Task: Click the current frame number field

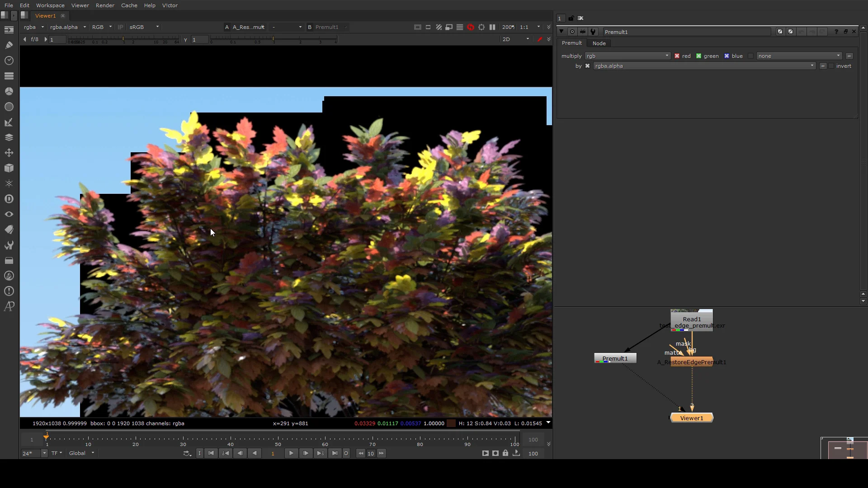Action: tap(273, 453)
